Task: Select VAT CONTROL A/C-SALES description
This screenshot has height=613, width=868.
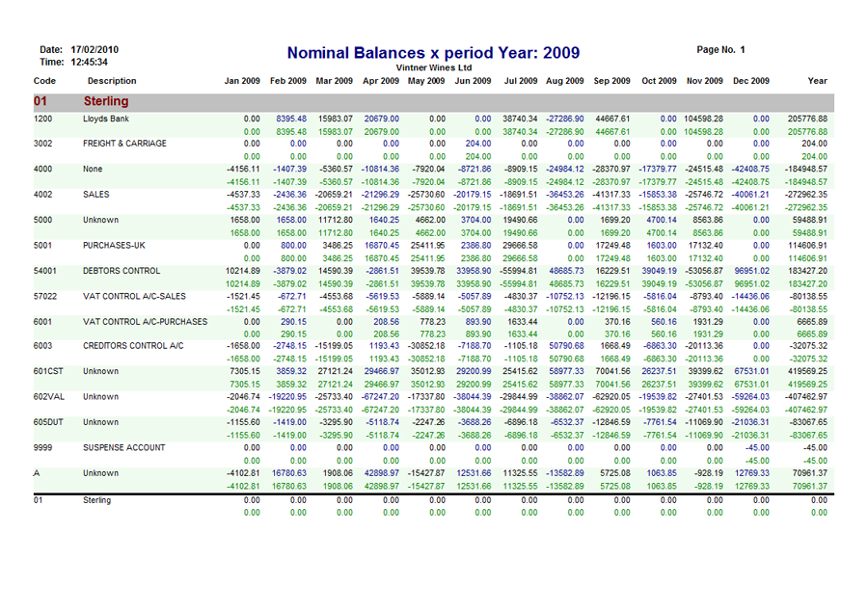Action: 134,297
